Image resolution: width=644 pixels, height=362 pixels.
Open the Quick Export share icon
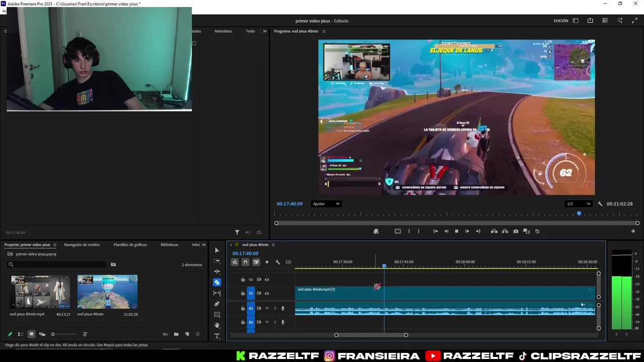tap(590, 21)
